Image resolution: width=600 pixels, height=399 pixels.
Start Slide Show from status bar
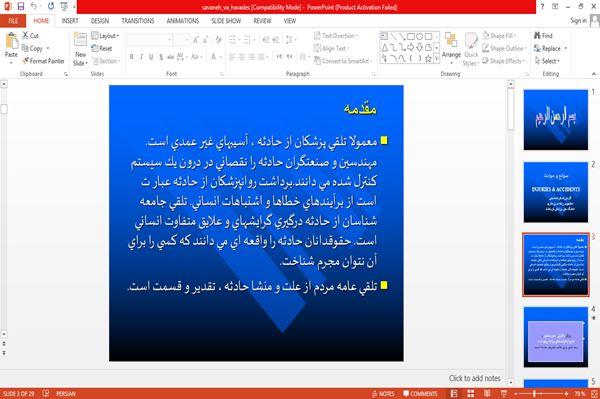point(504,394)
